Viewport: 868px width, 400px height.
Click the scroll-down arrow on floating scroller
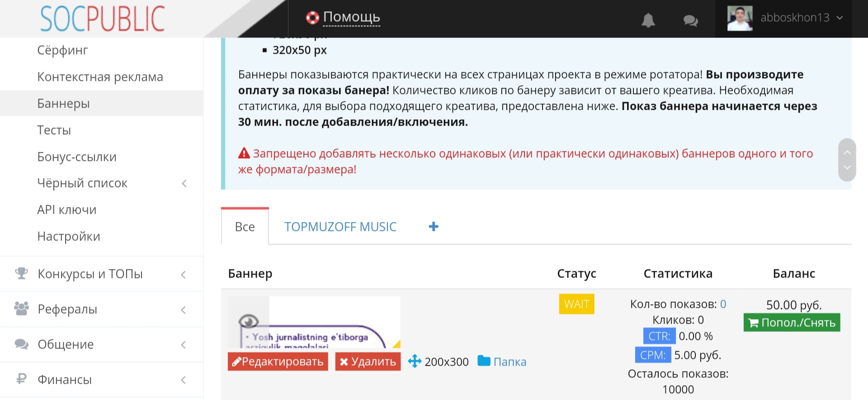[x=847, y=168]
